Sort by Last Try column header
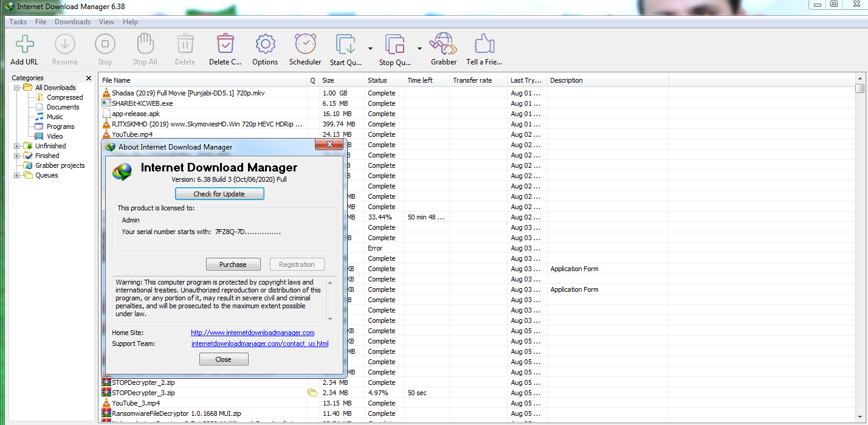868x425 pixels. click(527, 80)
